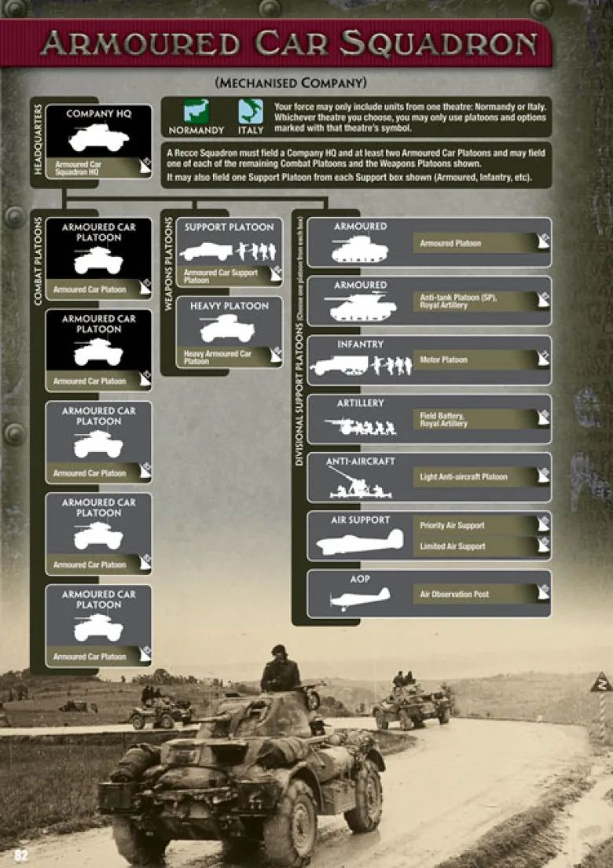The width and height of the screenshot is (613, 868).
Task: Click theatre corner symbol on Light Anti-aircraft Platoon
Action: coord(543,475)
